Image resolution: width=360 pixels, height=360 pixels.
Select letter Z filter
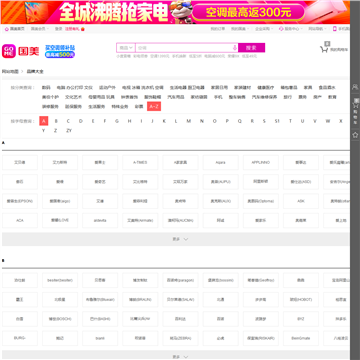point(55,130)
